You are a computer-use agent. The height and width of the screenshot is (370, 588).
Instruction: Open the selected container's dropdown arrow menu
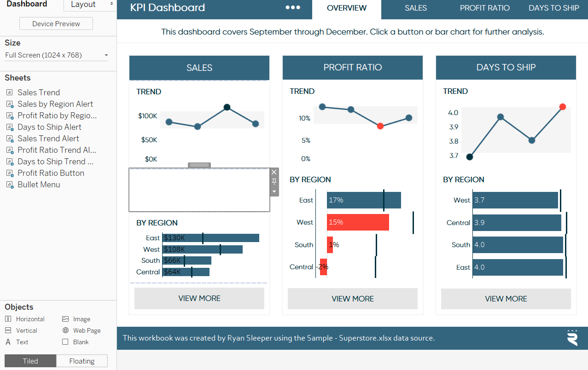pyautogui.click(x=274, y=191)
